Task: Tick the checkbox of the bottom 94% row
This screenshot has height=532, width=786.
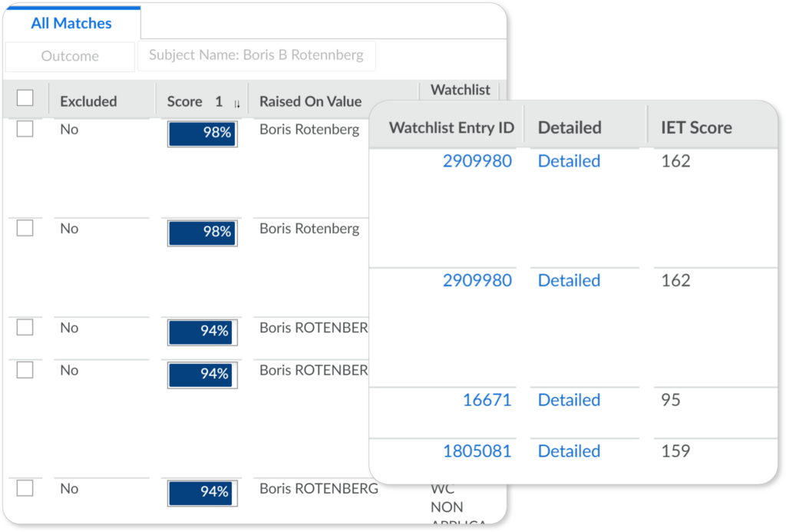Action: (x=25, y=488)
